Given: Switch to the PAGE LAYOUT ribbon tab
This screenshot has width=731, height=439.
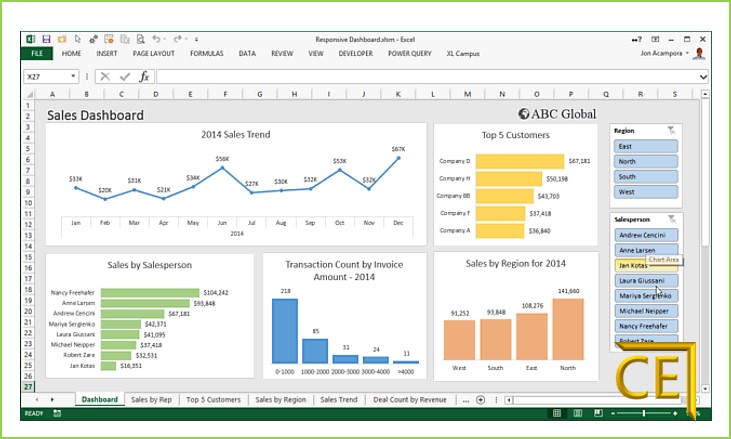Looking at the screenshot, I should click(154, 53).
